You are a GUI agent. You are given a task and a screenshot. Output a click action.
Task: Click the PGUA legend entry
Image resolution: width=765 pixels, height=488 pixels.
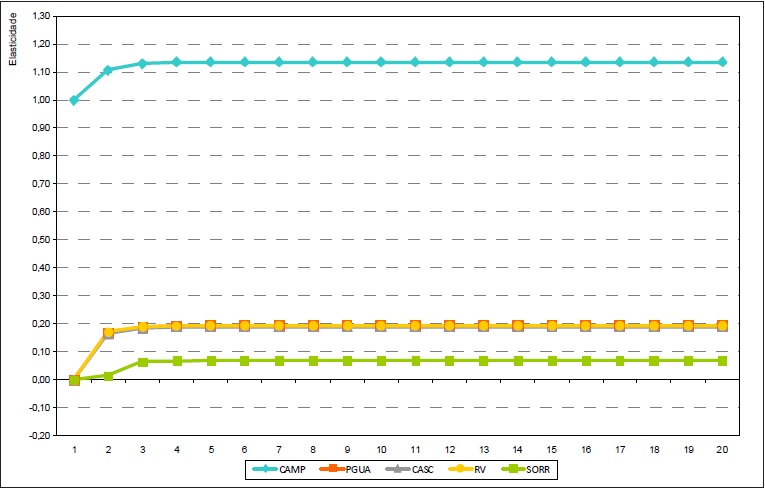click(345, 468)
